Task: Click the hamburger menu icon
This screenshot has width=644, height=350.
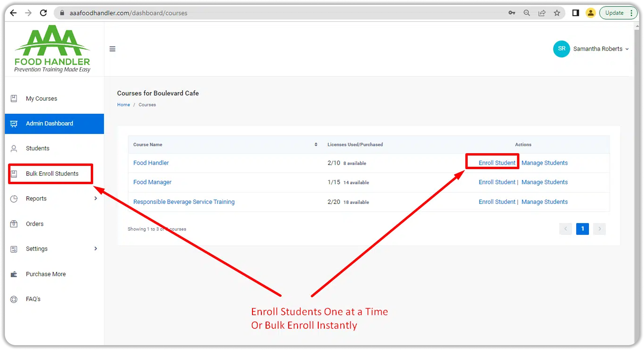Action: click(112, 49)
